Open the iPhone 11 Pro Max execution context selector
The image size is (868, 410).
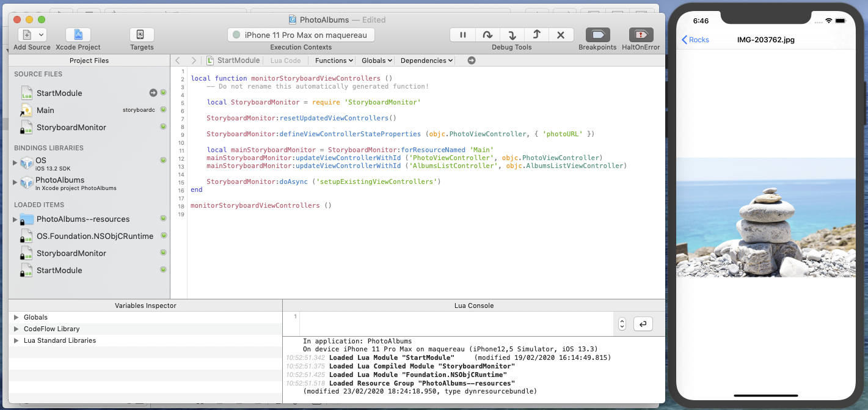click(x=301, y=35)
